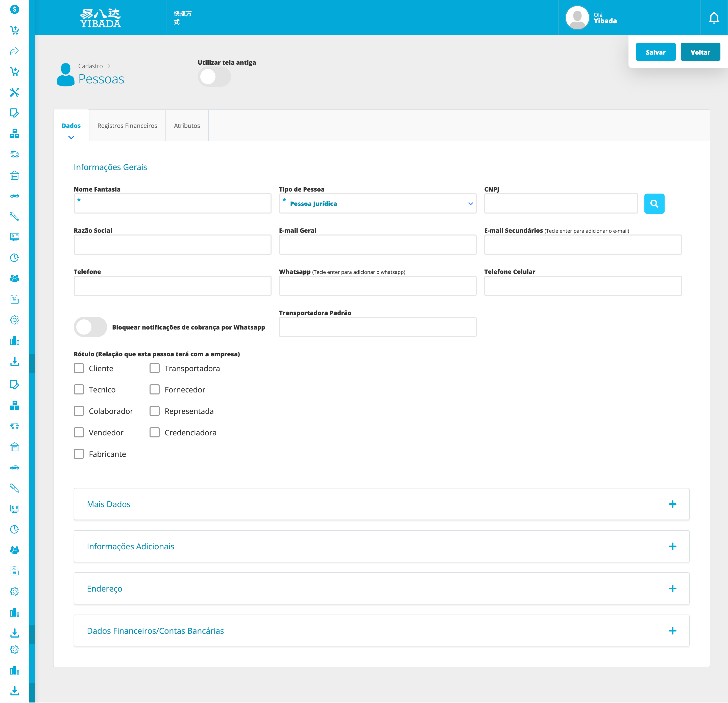Click the dollar sign sidebar icon
The width and height of the screenshot is (728, 703).
(14, 9)
